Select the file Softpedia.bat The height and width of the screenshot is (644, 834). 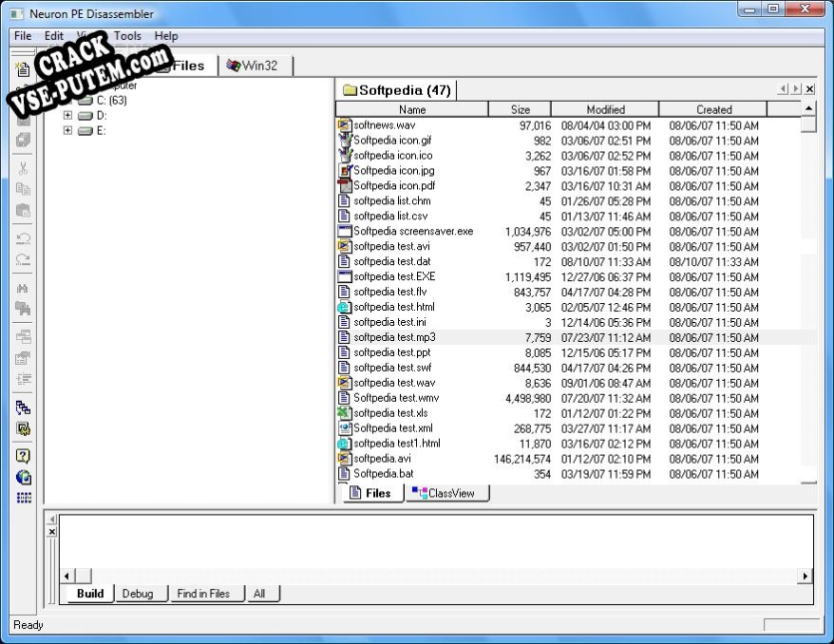pyautogui.click(x=383, y=474)
